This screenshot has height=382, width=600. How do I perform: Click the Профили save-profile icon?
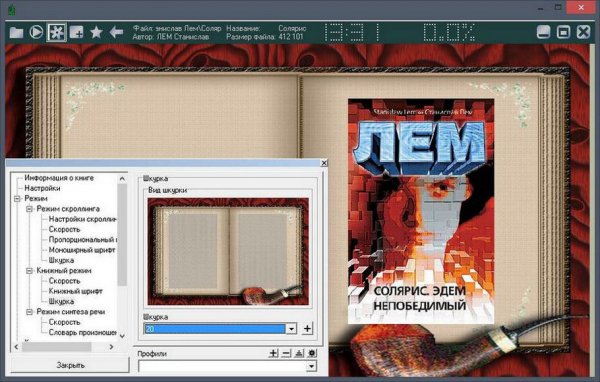click(x=298, y=353)
